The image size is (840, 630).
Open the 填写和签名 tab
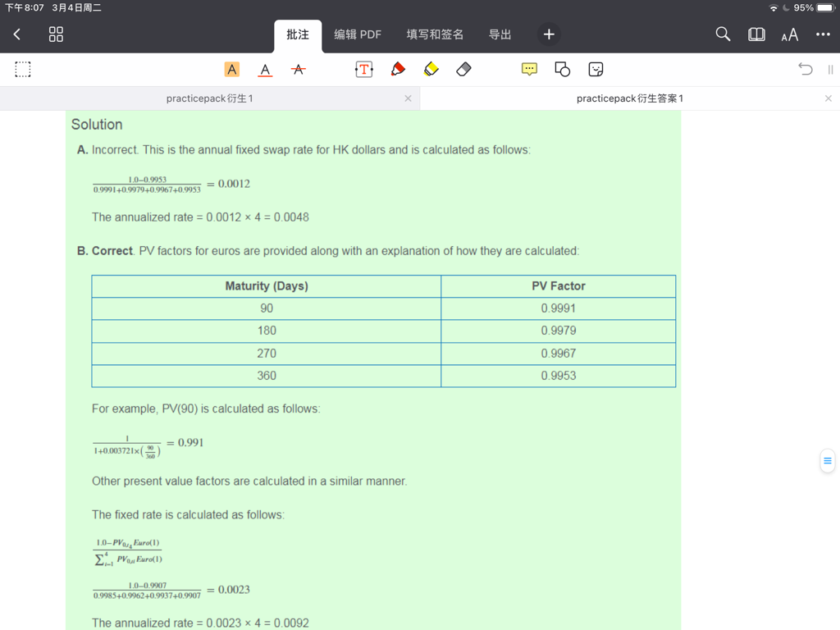pos(435,34)
